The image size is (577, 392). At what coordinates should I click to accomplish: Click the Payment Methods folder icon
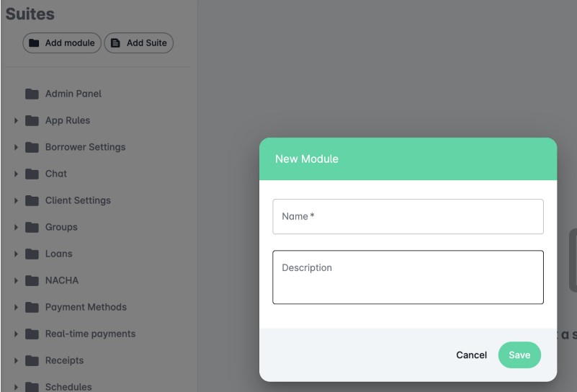pos(32,308)
